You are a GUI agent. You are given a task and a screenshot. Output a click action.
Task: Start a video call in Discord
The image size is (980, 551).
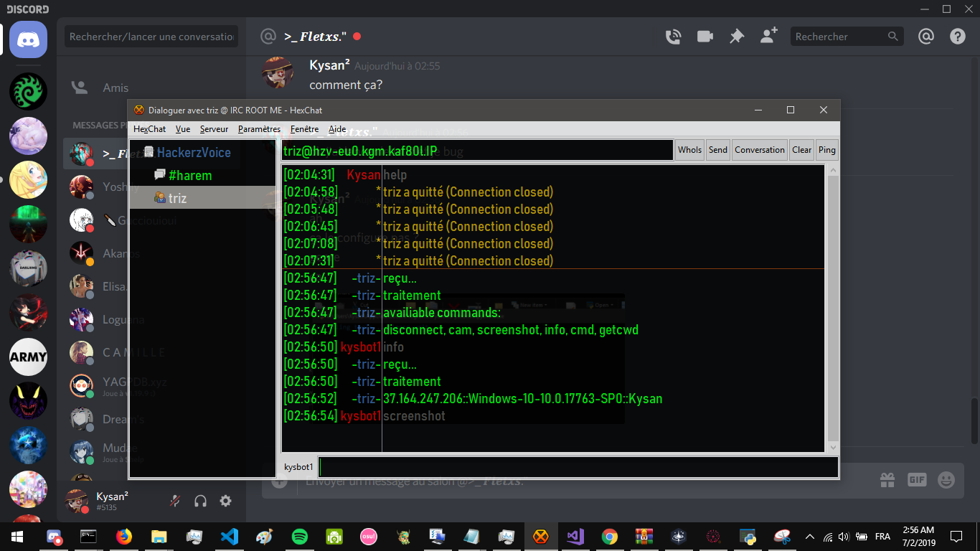[705, 37]
